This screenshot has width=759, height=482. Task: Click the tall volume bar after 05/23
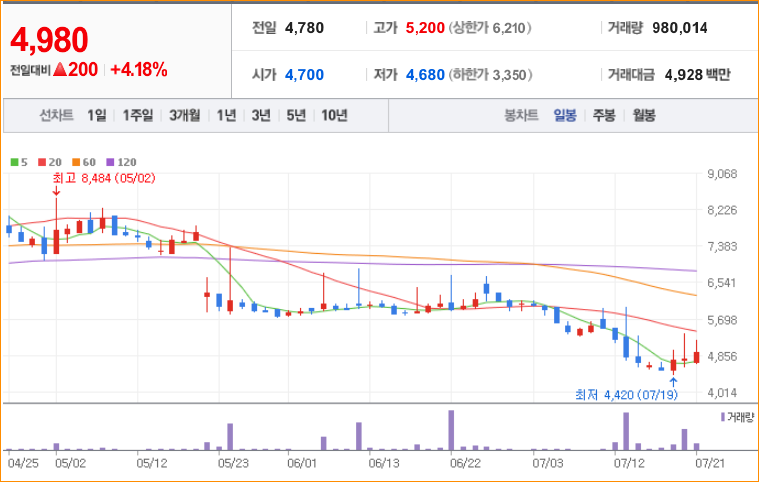pos(230,437)
